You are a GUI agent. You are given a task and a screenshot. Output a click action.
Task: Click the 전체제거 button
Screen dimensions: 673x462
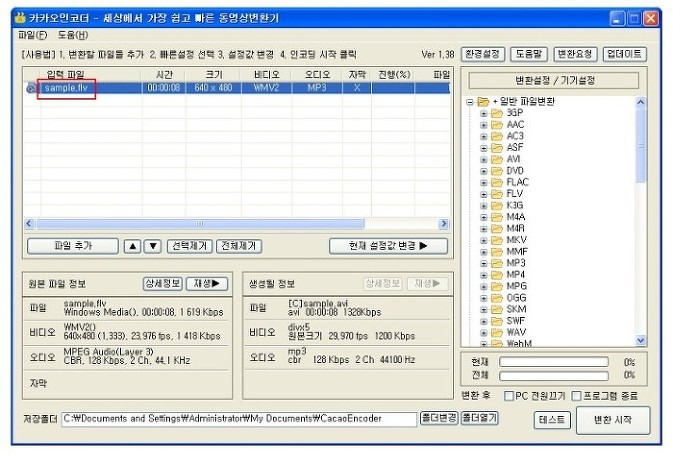[x=239, y=246]
